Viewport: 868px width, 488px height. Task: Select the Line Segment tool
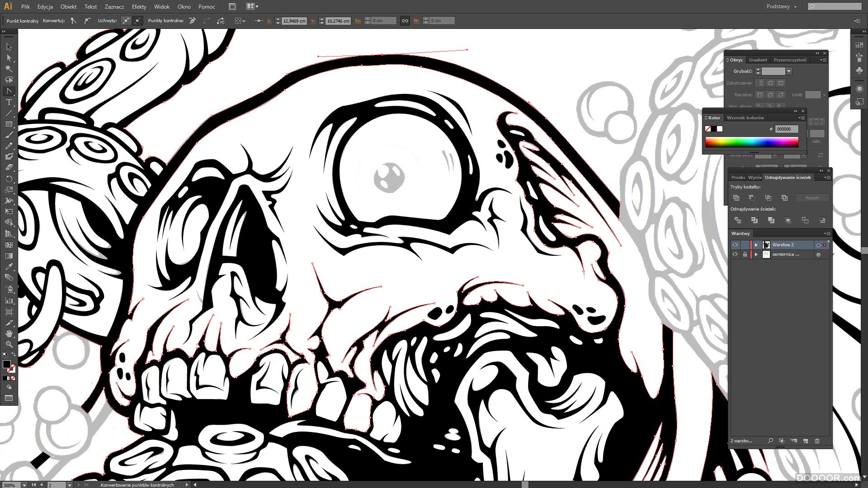click(9, 113)
